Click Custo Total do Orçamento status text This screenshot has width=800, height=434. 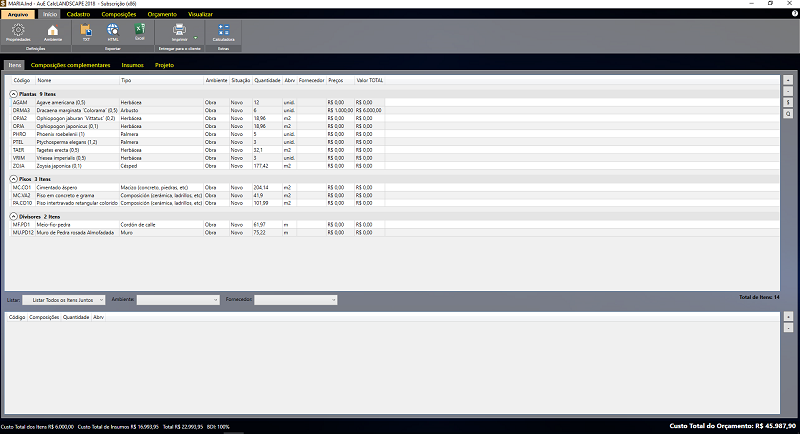click(732, 426)
